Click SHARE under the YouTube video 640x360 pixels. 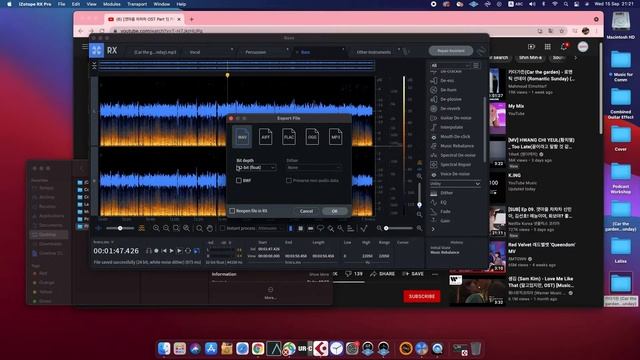coord(382,274)
